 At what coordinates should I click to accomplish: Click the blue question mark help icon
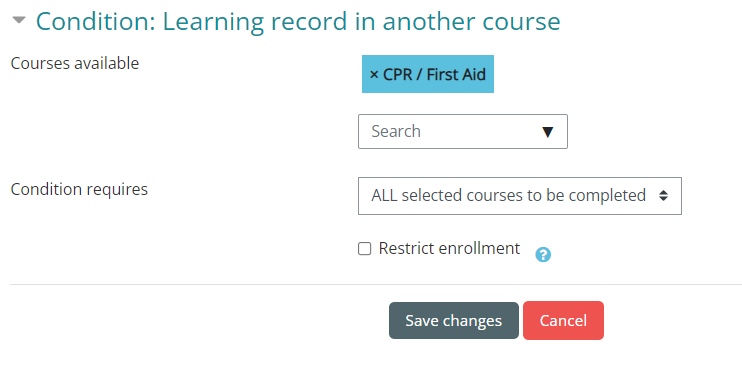543,255
